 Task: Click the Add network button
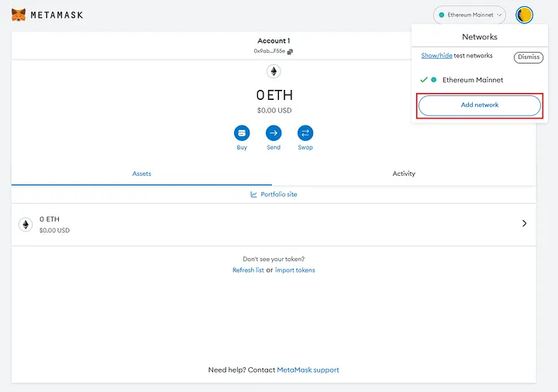point(479,105)
